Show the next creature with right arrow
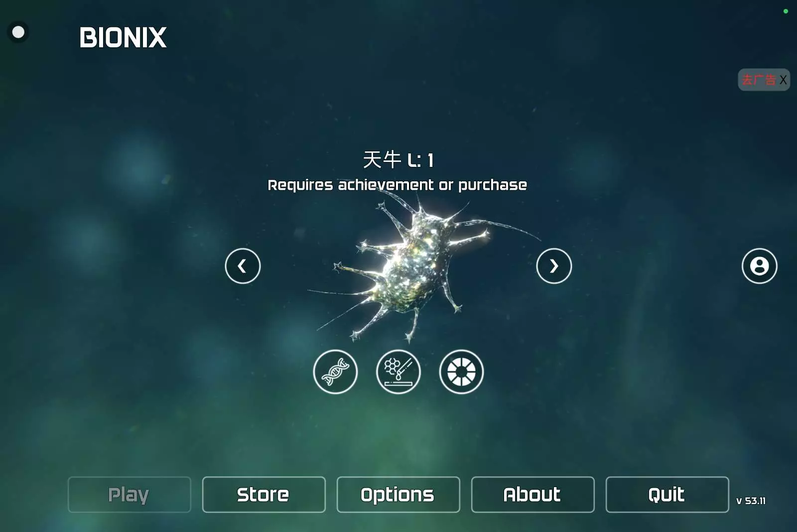Image resolution: width=797 pixels, height=532 pixels. [554, 266]
